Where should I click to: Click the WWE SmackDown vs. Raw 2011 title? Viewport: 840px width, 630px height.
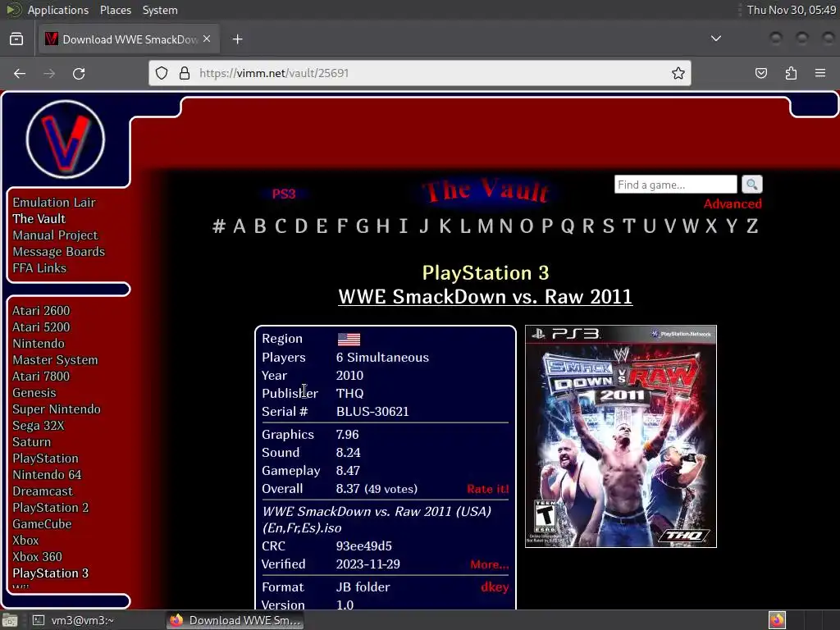pyautogui.click(x=486, y=297)
